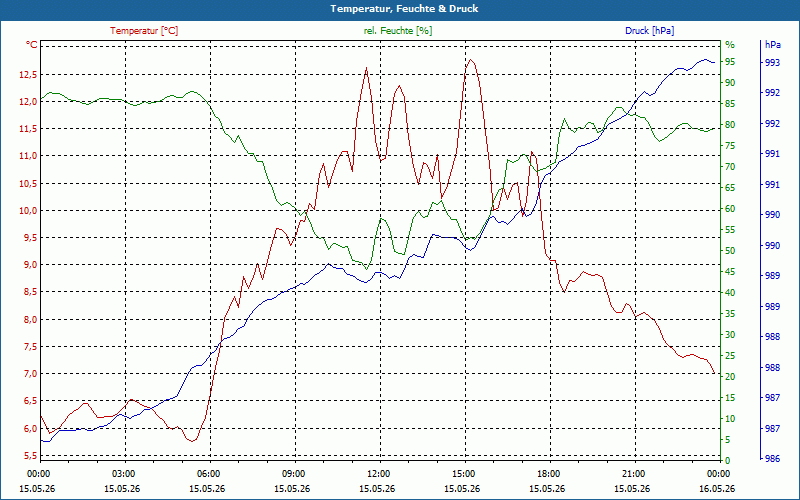Viewport: 800px width, 500px height.
Task: Click the red '°C' axis unit label
Action: 32,45
